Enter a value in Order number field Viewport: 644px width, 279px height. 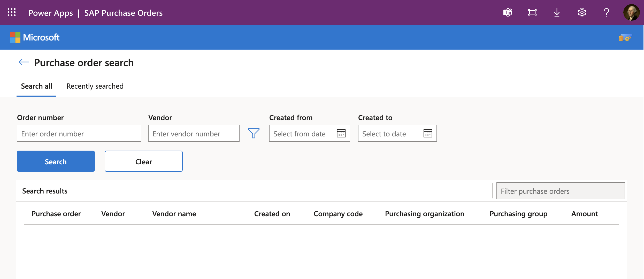pos(79,133)
